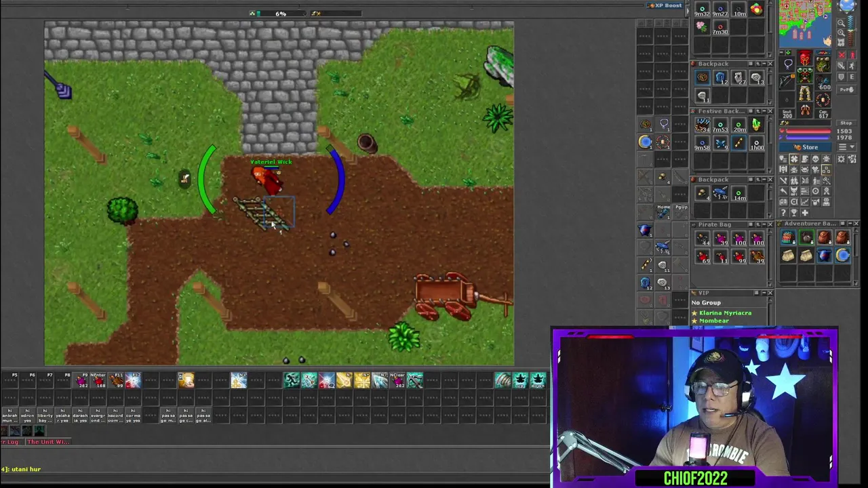Image resolution: width=868 pixels, height=488 pixels.
Task: Open the analytics line chart icon
Action: [x=805, y=202]
